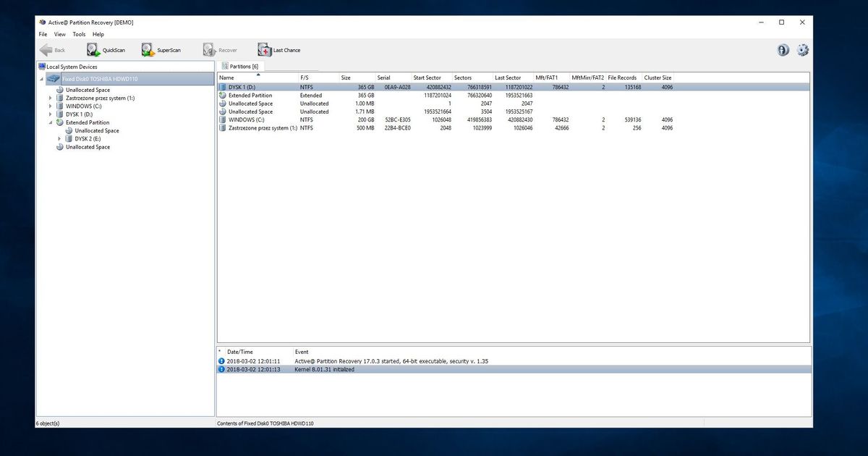Screen dimensions: 868x456
Task: Expand the Zastrzezone przez system (1:) tree node
Action: [x=51, y=98]
